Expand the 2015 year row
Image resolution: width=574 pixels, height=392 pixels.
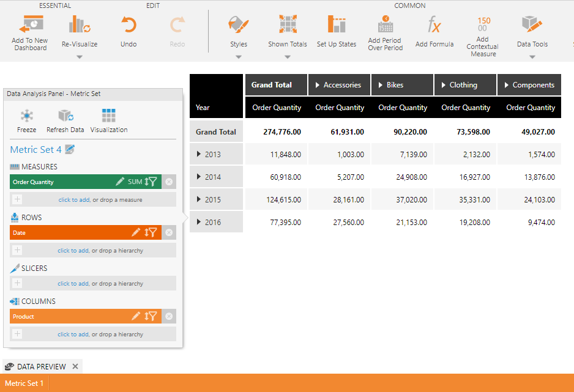[199, 199]
